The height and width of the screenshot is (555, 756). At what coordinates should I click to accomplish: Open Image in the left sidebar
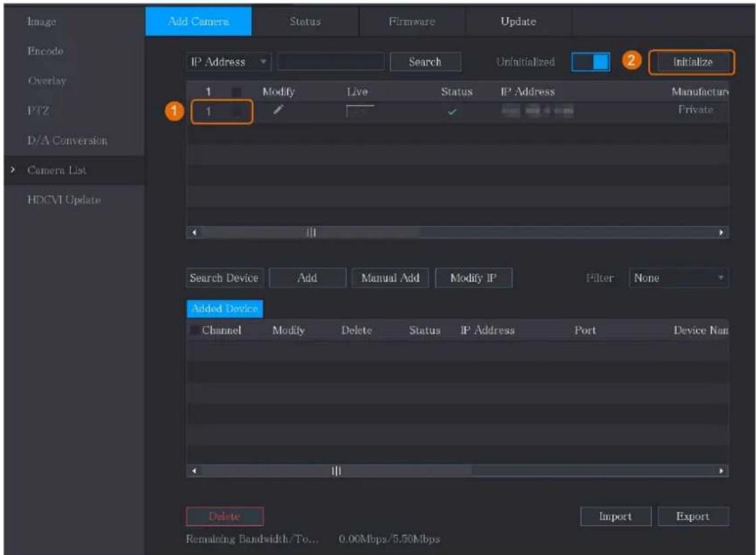click(42, 21)
